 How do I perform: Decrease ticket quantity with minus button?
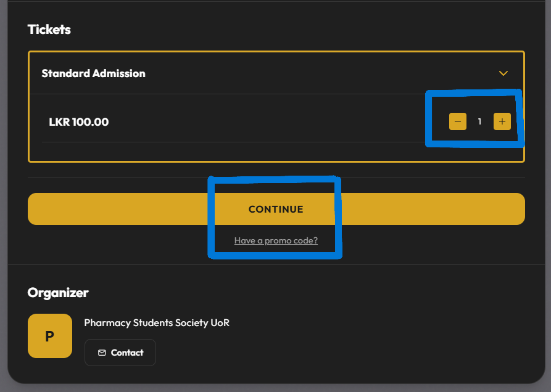pyautogui.click(x=457, y=121)
